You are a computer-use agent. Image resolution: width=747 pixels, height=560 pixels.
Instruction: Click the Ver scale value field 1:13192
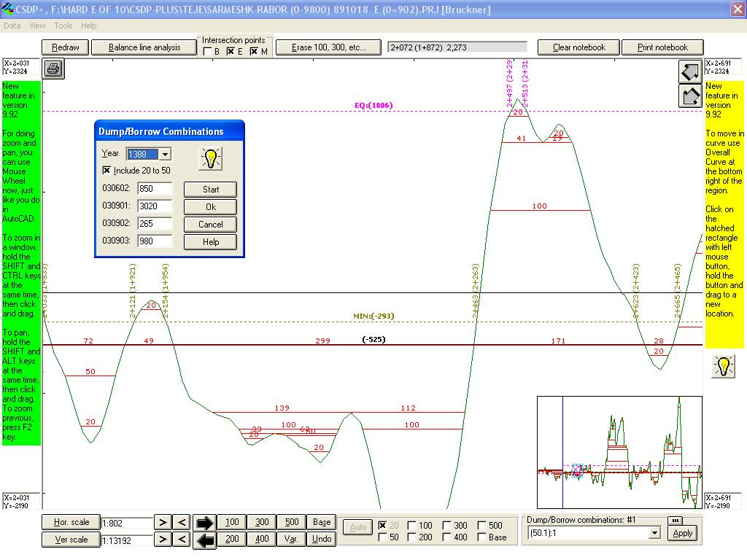127,540
